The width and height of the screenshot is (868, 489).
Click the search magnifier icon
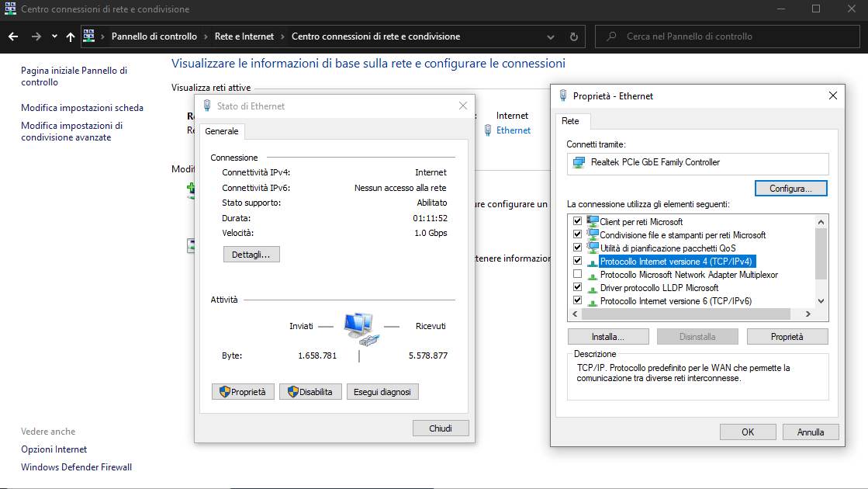pos(611,36)
